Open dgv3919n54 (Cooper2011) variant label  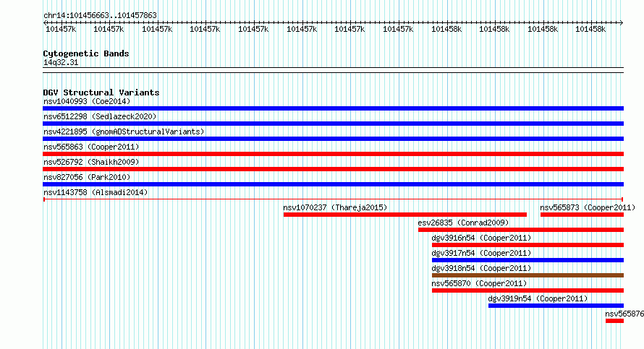(x=538, y=298)
